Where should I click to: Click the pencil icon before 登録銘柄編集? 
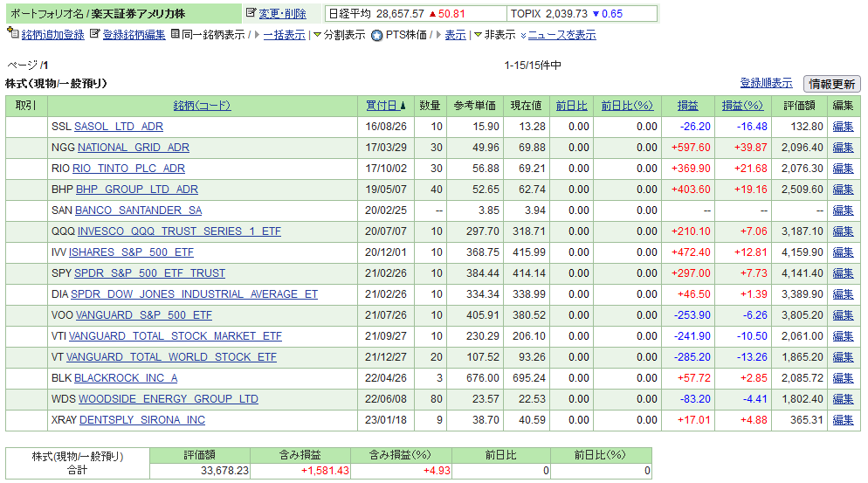point(94,34)
